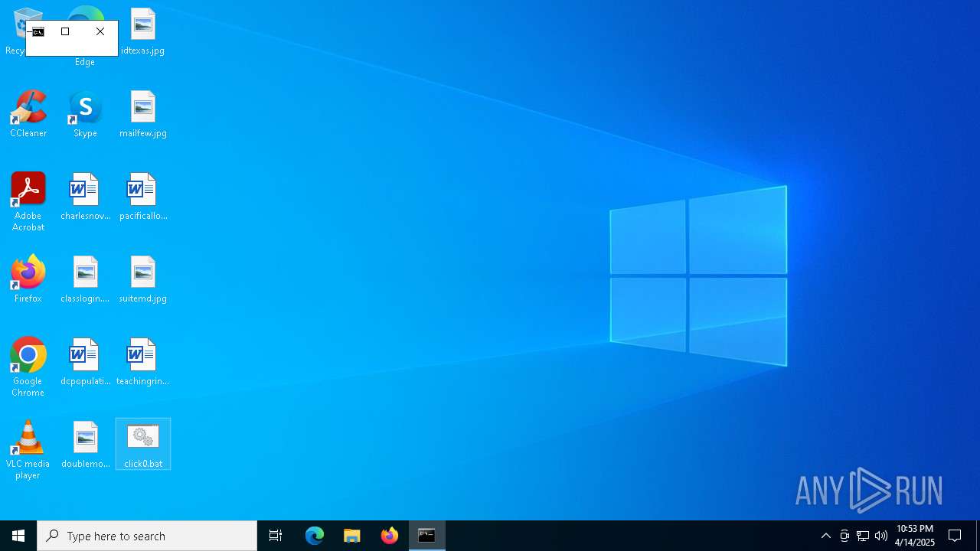Launch Microsoft Edge from the taskbar
The width and height of the screenshot is (980, 551).
pyautogui.click(x=315, y=536)
